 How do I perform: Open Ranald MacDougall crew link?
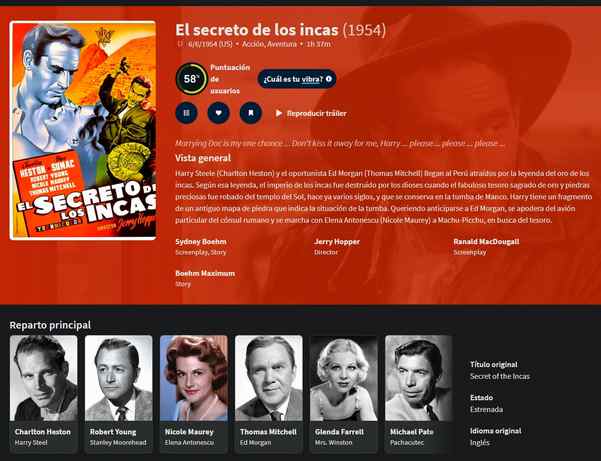[486, 241]
